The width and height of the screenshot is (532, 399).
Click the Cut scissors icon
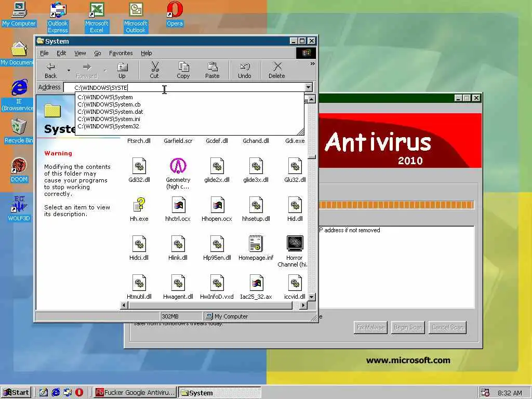[x=154, y=66]
